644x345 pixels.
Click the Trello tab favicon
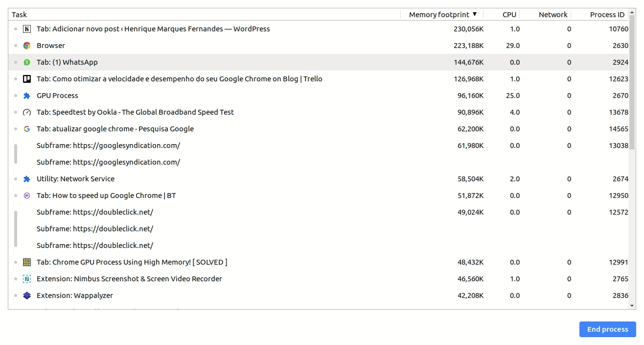click(x=27, y=79)
